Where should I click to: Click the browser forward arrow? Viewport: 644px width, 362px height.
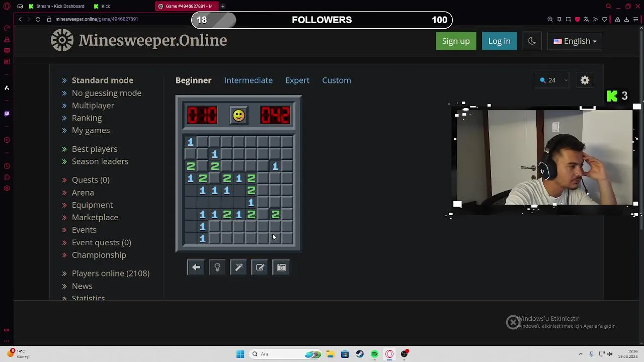(29, 19)
